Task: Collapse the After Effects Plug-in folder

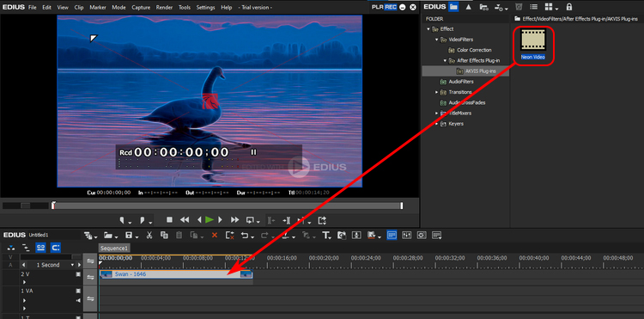Action: tap(445, 60)
